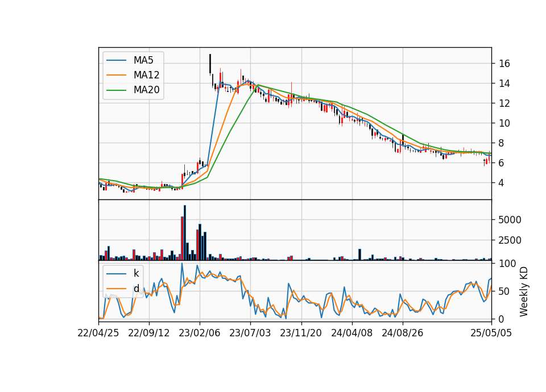
Task: Click the price axis value 10
Action: [504, 123]
